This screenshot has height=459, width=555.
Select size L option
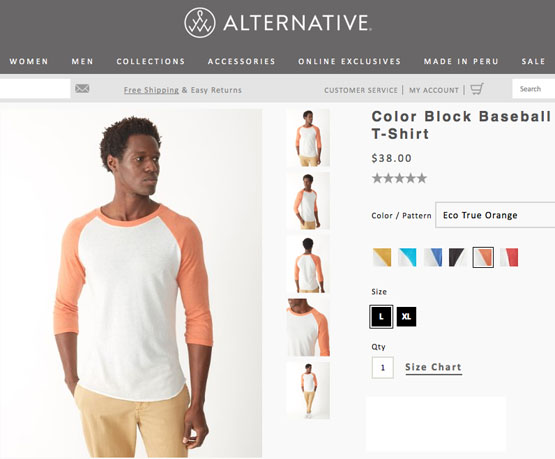(x=381, y=317)
